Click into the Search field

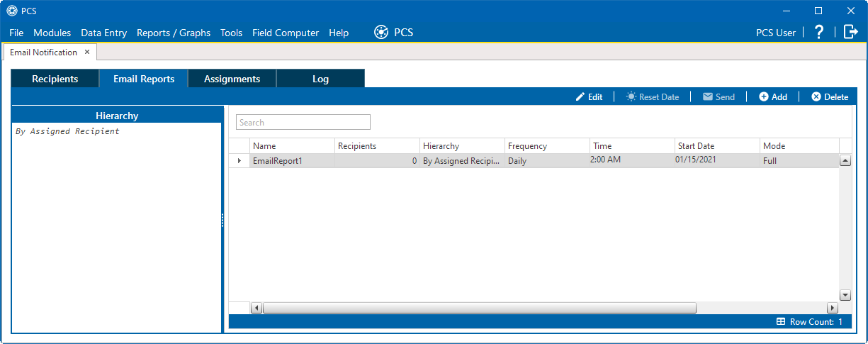[303, 123]
